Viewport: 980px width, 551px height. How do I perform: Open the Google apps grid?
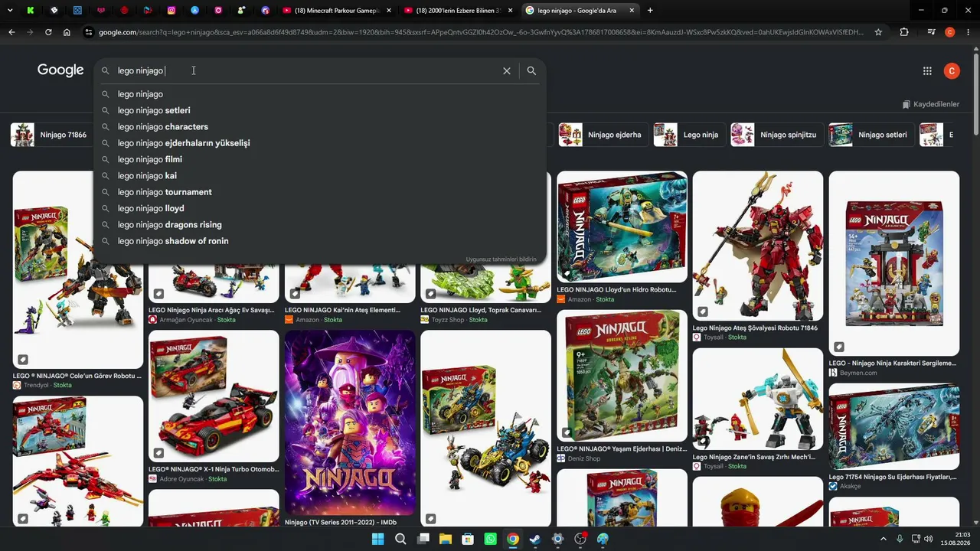click(x=927, y=70)
